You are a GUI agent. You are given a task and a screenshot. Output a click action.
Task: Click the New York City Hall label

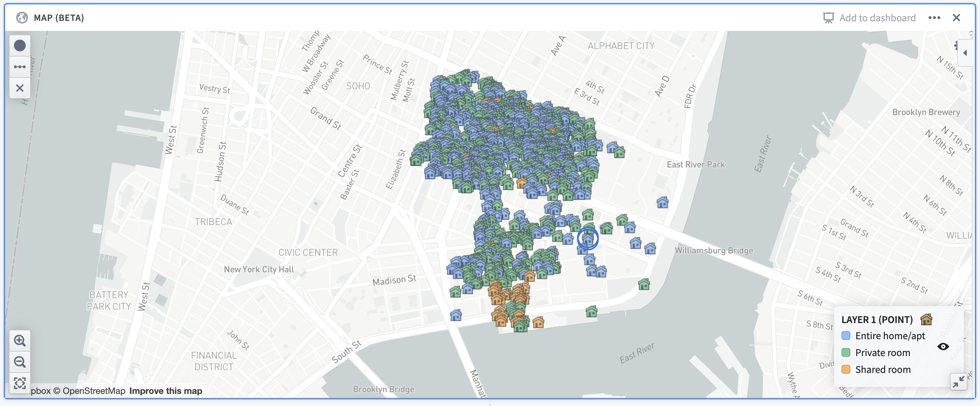[259, 269]
